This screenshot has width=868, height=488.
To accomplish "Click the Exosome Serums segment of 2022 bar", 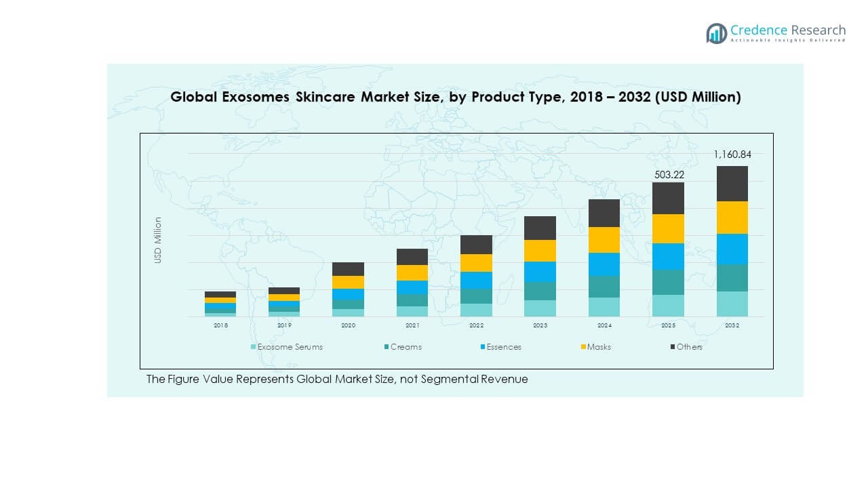I will [x=476, y=310].
